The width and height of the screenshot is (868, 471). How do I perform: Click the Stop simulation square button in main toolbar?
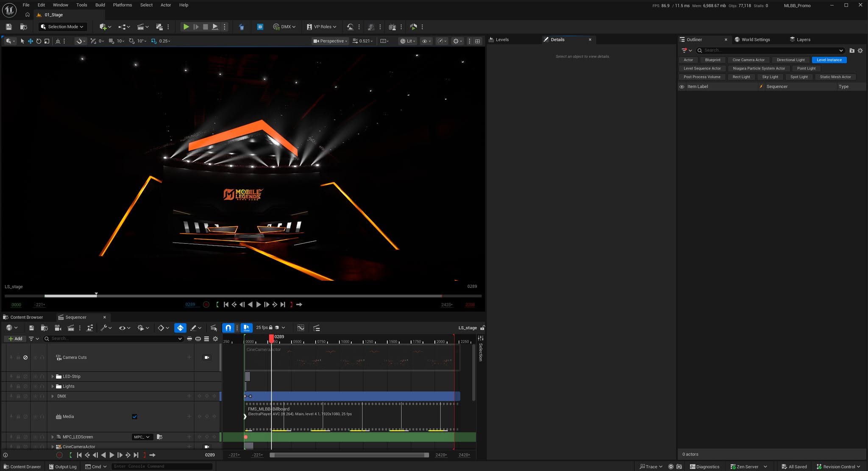205,27
